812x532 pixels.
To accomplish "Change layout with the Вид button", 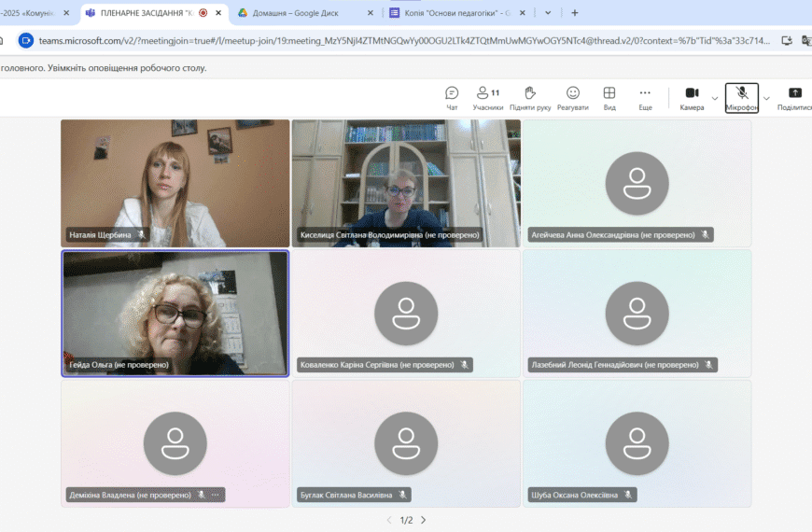I will 609,98.
